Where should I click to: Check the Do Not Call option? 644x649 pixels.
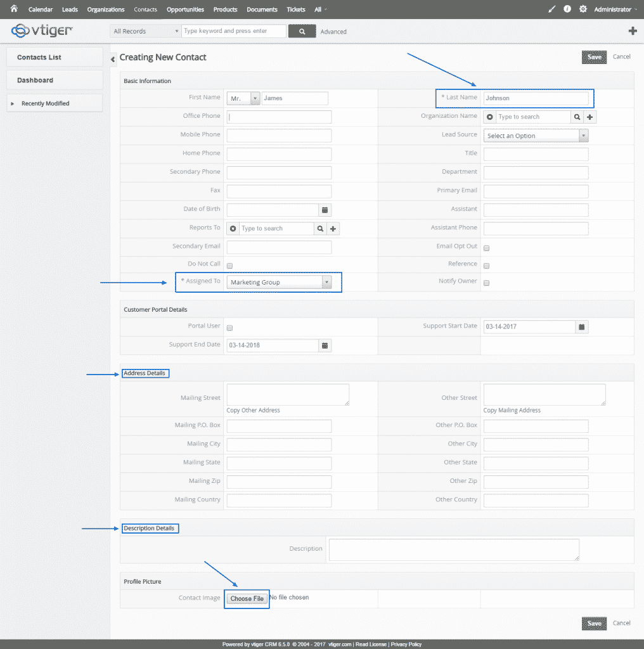tap(229, 266)
